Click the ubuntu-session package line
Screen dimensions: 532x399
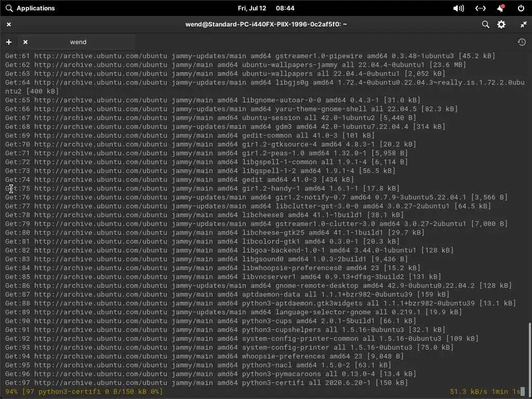[210, 117]
